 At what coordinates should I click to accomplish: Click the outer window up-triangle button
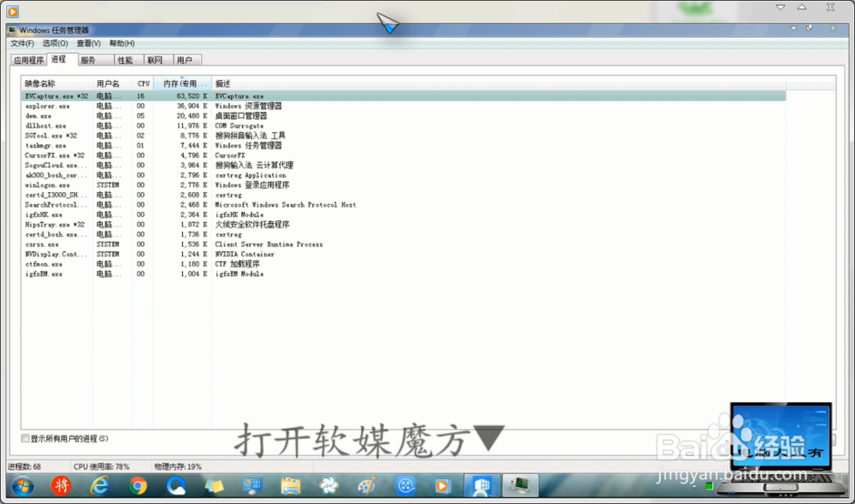coord(802,7)
